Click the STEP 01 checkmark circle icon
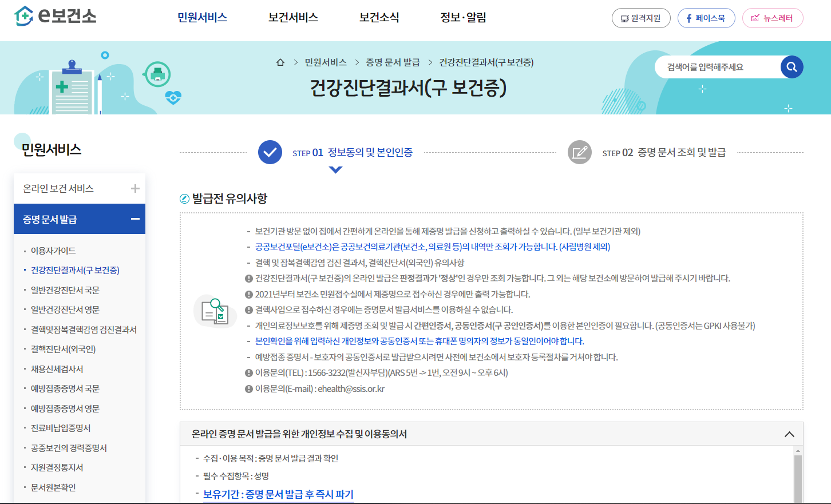Screen dimensions: 831x504 (x=270, y=152)
